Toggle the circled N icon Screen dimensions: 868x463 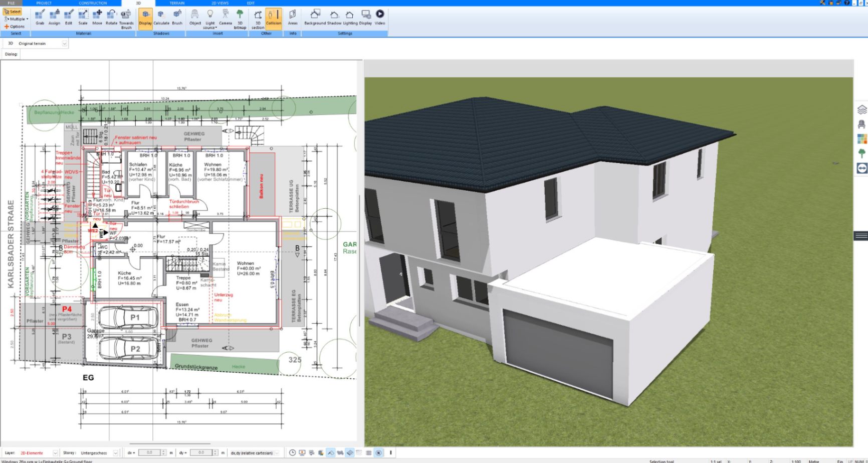[378, 452]
